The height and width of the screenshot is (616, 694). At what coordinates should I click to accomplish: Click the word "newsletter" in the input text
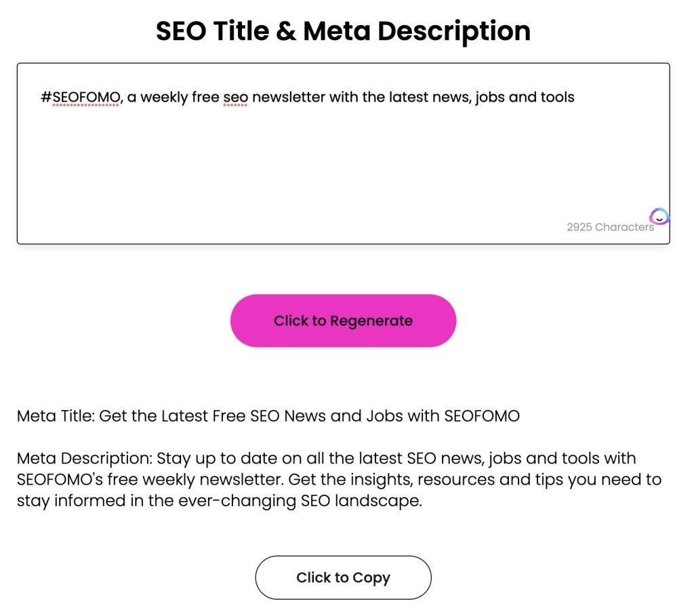(x=289, y=98)
